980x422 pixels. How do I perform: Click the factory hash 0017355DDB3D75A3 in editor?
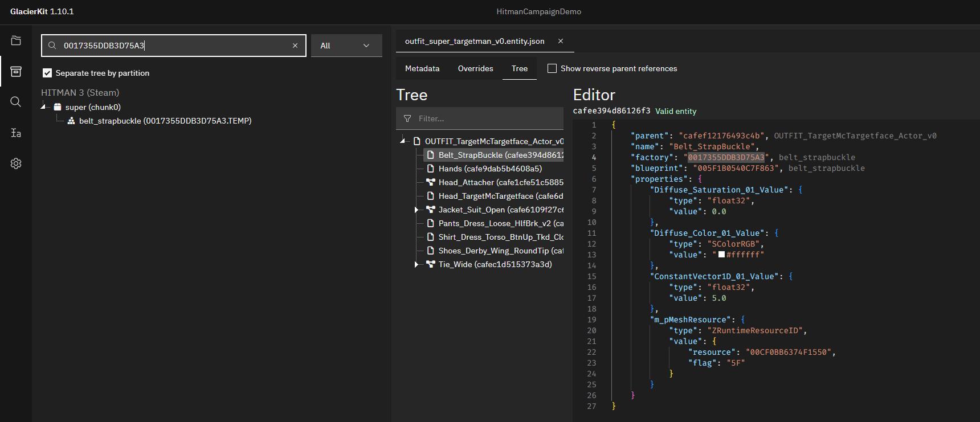coord(726,157)
